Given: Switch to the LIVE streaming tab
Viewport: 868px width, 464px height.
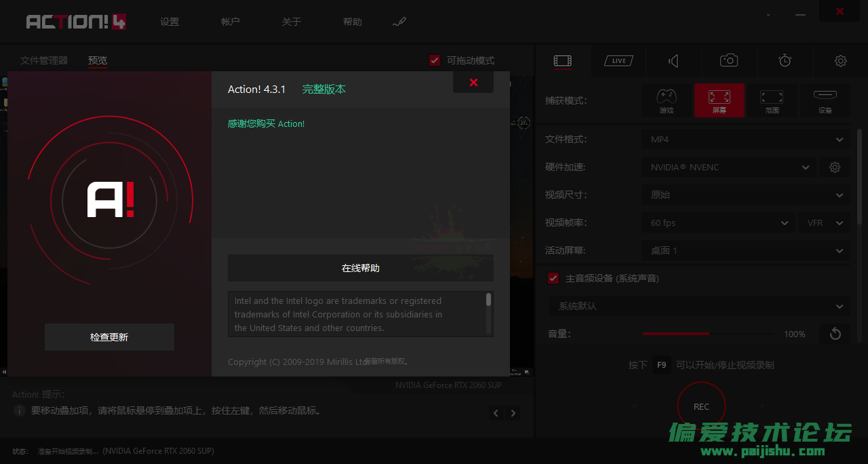Looking at the screenshot, I should 618,61.
